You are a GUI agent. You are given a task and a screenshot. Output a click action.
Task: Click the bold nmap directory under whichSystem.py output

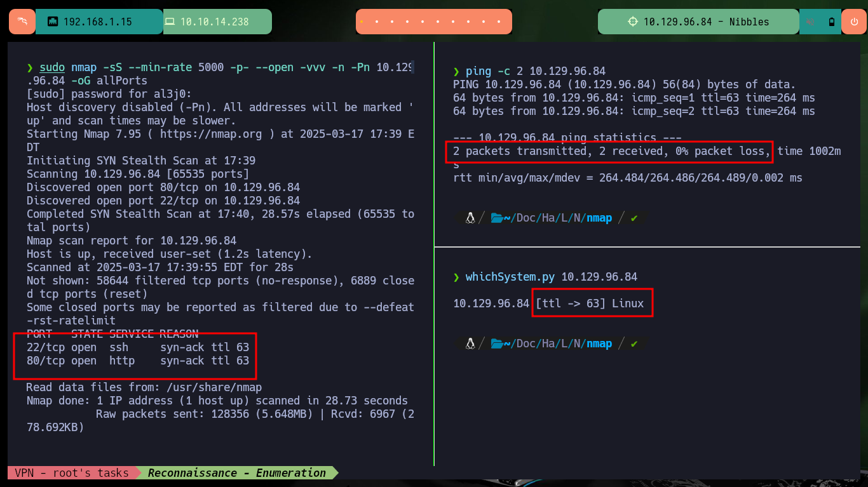coord(599,344)
